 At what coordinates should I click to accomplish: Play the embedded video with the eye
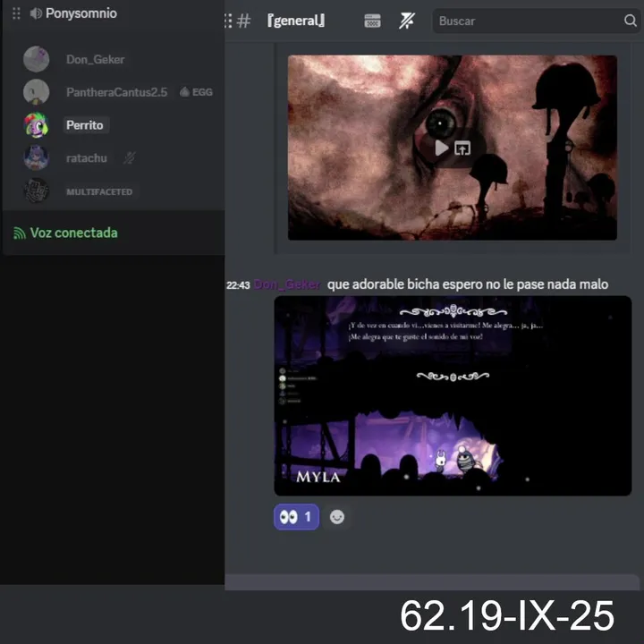(x=441, y=148)
